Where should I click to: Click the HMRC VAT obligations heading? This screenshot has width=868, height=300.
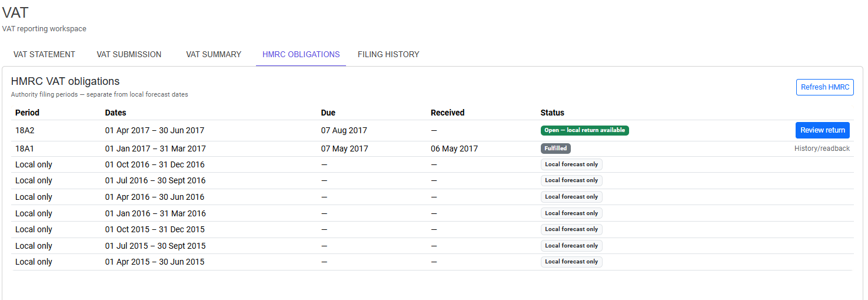[x=65, y=81]
